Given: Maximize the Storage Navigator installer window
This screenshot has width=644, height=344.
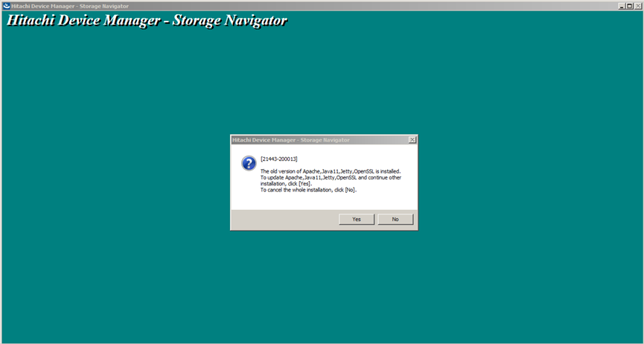Looking at the screenshot, I should point(629,5).
